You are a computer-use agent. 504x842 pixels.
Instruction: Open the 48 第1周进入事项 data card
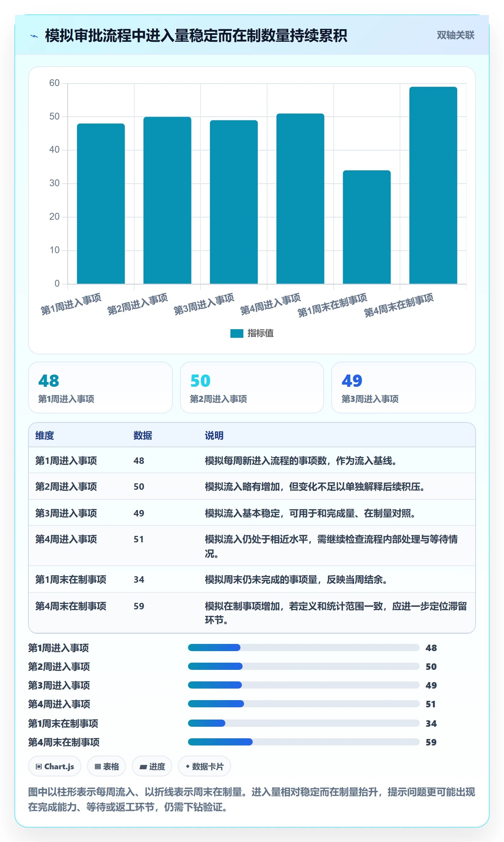[100, 388]
